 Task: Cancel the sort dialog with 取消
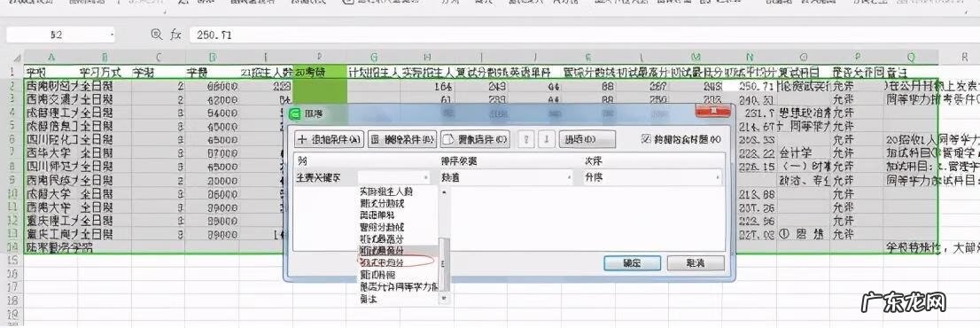coord(695,263)
